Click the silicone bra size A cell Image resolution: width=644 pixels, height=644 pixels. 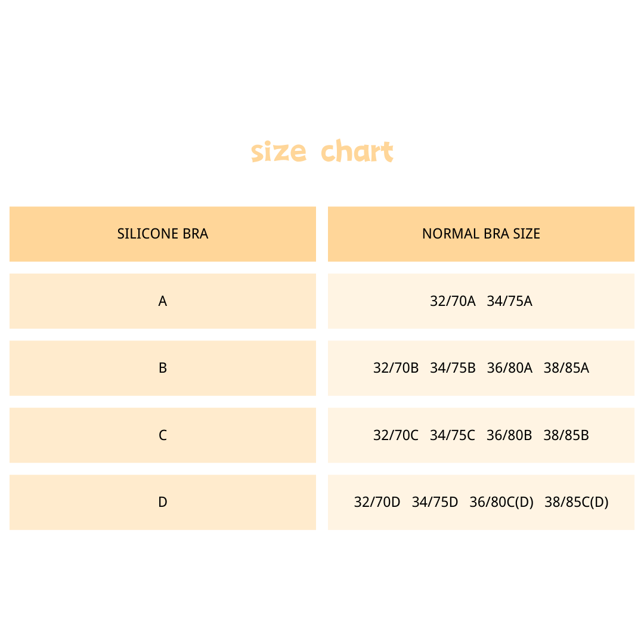pos(163,301)
